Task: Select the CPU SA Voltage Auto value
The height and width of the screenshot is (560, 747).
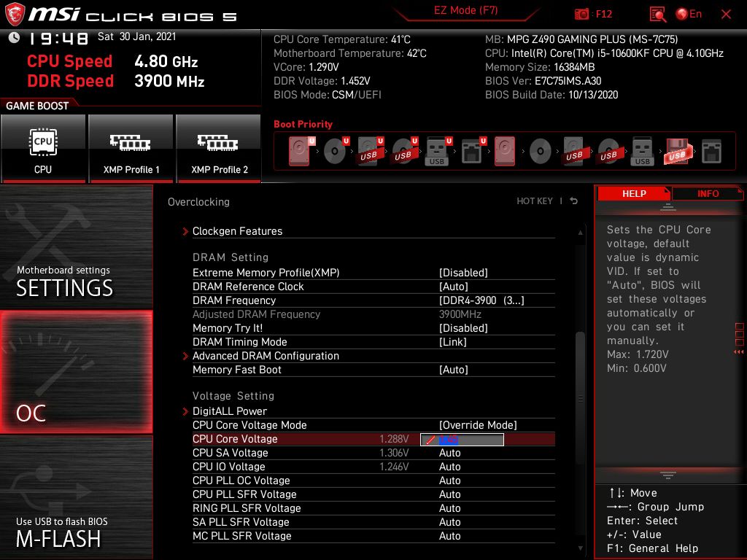Action: point(449,453)
